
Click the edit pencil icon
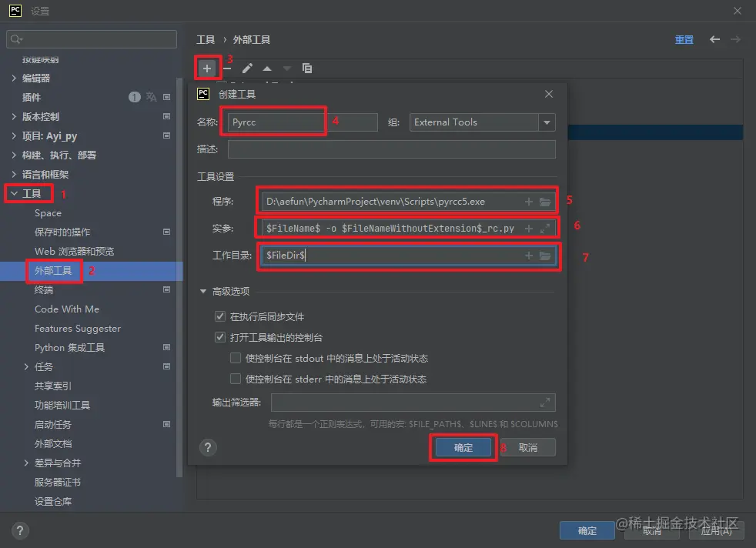pyautogui.click(x=247, y=68)
